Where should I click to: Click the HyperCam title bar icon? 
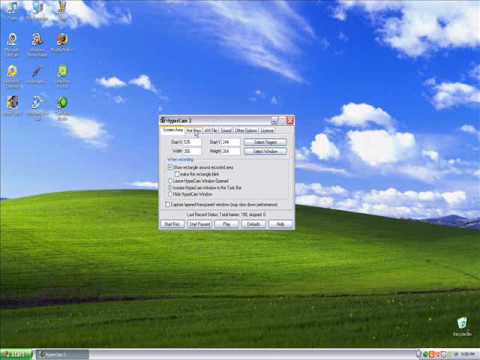pos(163,120)
